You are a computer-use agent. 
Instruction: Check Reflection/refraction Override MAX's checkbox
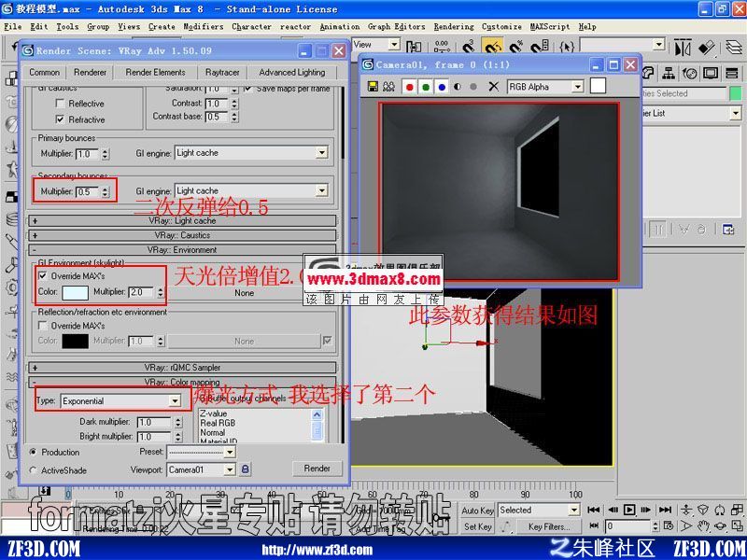[43, 326]
